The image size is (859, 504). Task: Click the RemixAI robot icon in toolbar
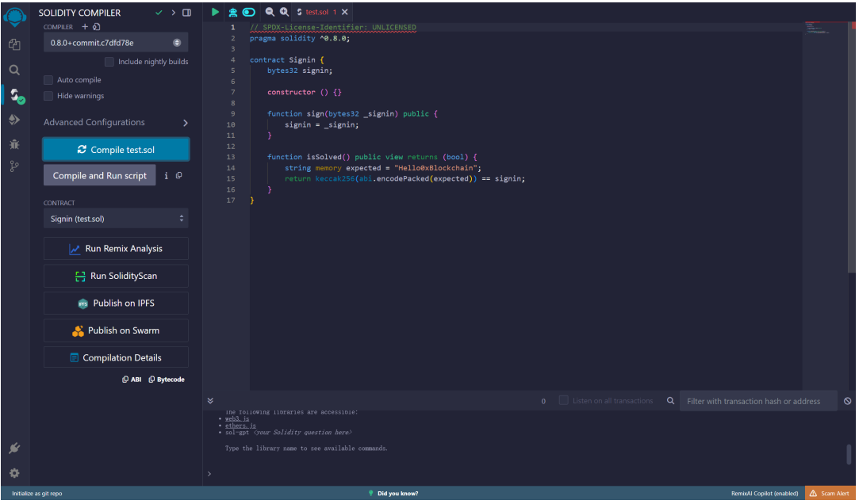233,12
